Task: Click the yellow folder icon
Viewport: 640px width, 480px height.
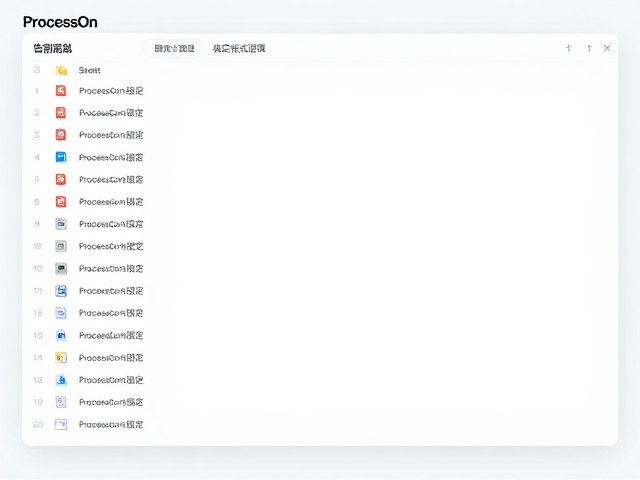Action: point(61,70)
